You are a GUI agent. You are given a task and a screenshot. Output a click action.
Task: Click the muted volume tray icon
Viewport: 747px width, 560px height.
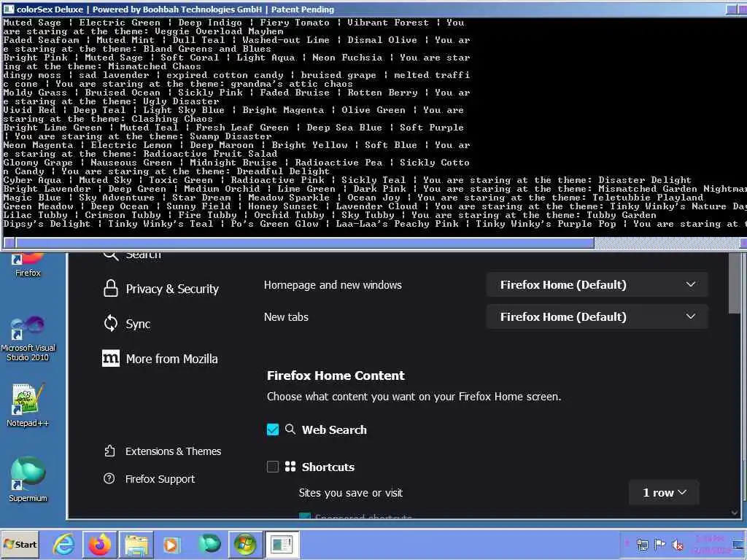677,544
